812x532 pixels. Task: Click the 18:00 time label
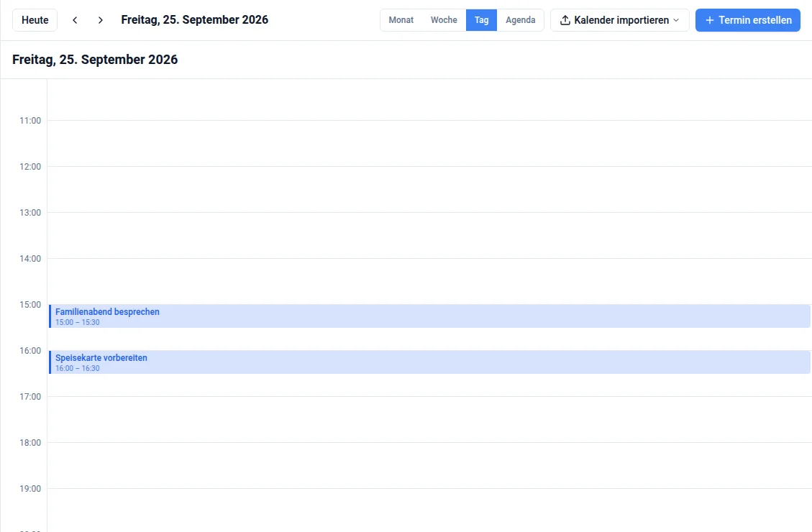click(x=30, y=443)
